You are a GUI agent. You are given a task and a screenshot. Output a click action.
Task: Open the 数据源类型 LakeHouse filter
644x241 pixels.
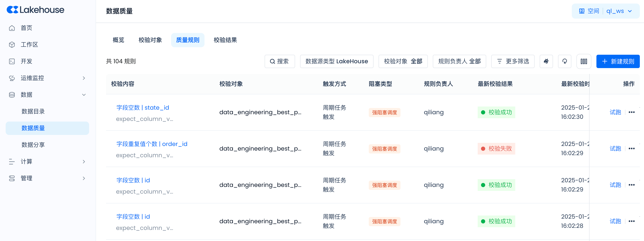coord(336,61)
